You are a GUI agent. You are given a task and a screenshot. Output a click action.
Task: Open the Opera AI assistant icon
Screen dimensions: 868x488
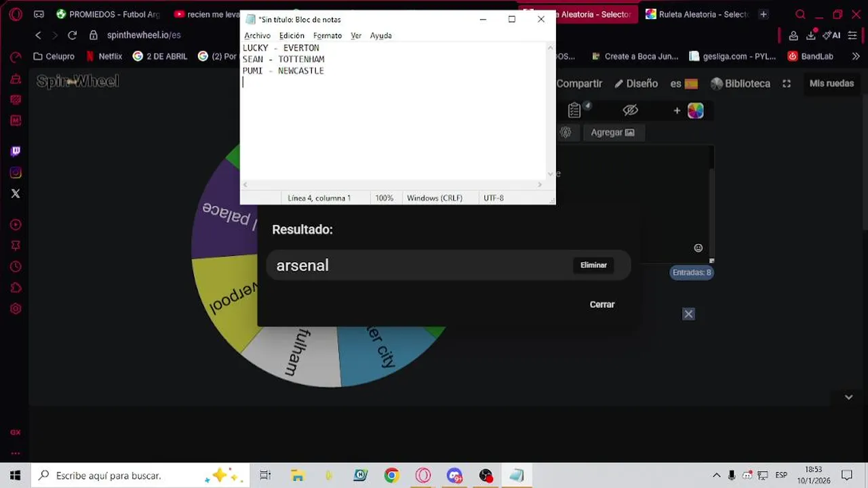pos(832,35)
